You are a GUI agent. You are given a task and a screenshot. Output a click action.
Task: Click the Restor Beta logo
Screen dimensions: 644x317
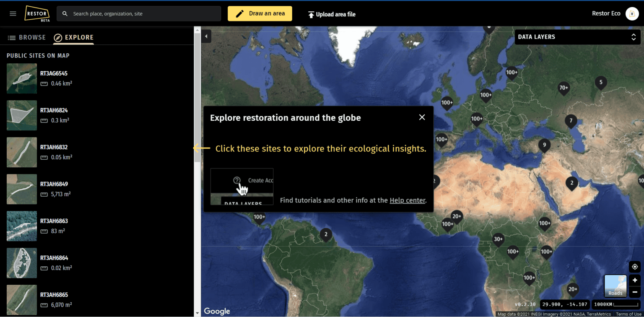[37, 13]
